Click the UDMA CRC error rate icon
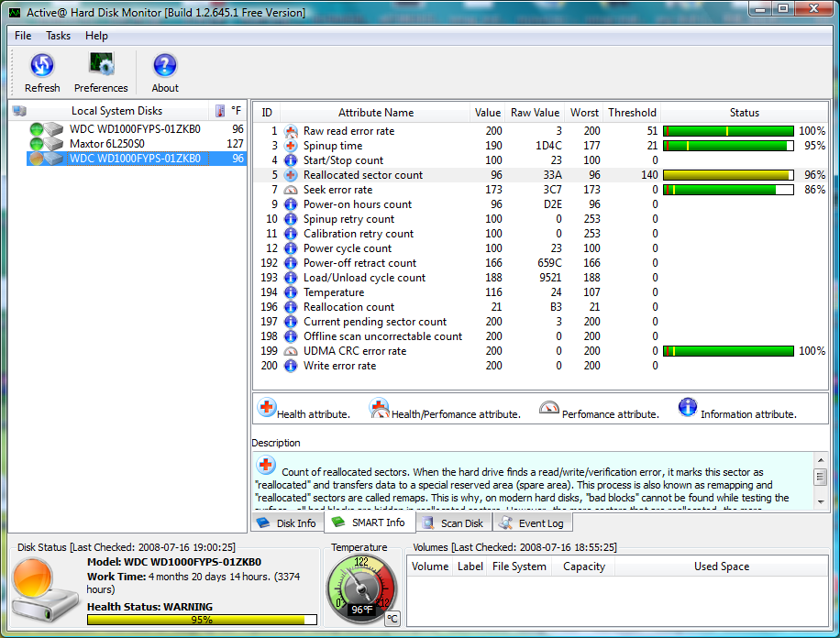 [291, 351]
